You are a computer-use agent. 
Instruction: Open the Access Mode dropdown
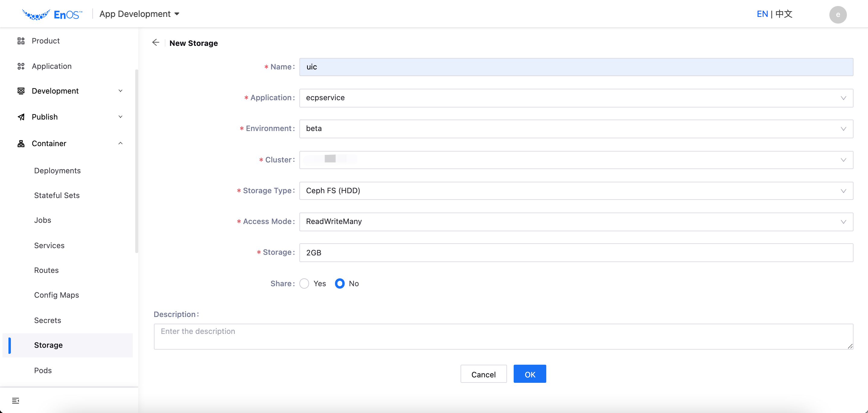coord(576,222)
